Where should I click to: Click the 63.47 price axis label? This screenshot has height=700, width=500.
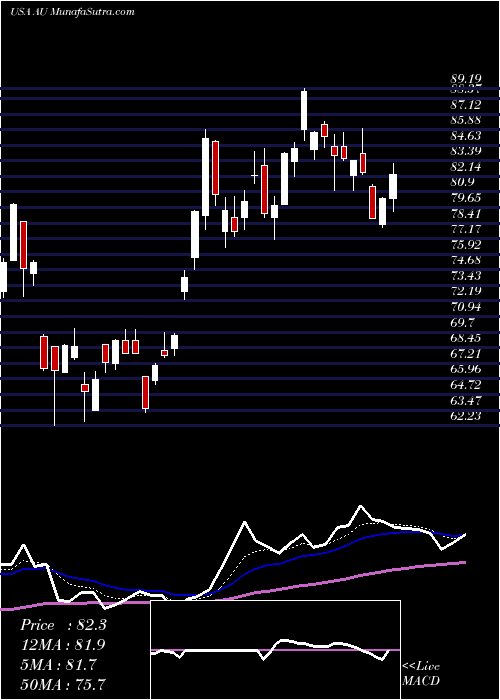(465, 401)
